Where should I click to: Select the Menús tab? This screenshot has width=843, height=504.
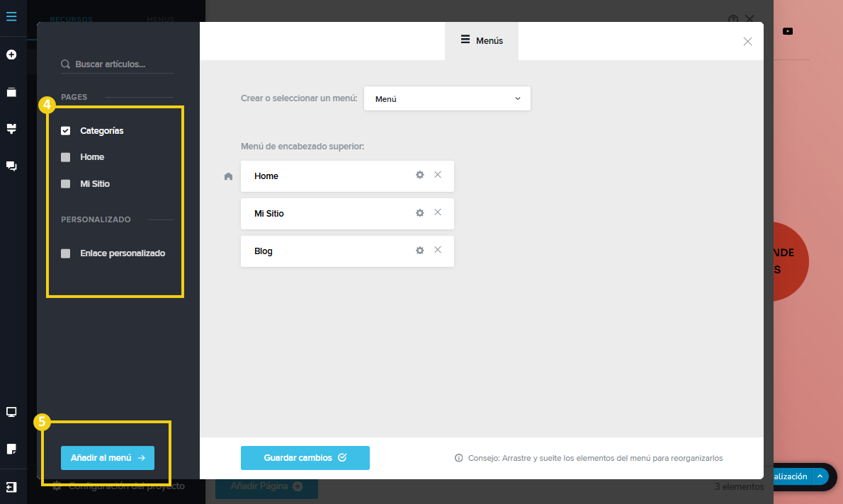coord(482,41)
